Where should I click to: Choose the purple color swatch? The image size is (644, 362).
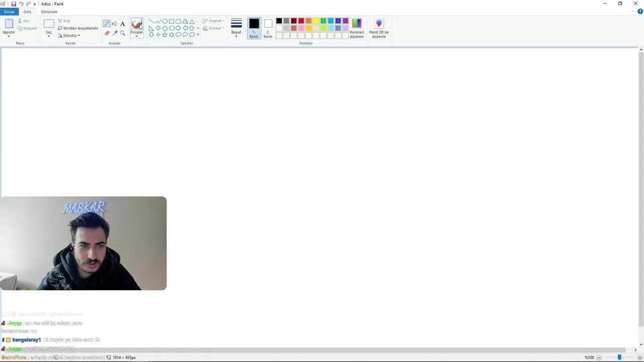pos(345,21)
